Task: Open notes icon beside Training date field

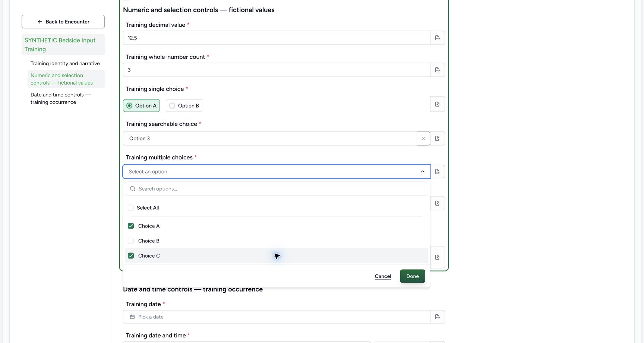Action: pos(438,317)
